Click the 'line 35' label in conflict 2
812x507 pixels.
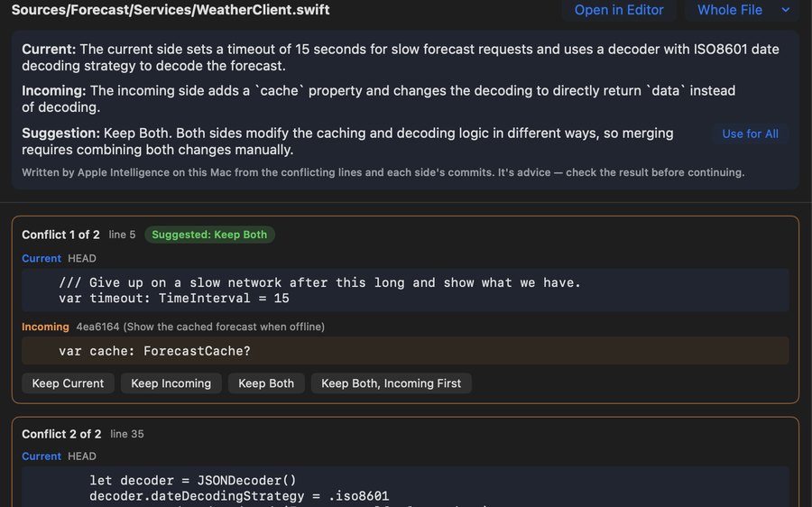(x=127, y=434)
